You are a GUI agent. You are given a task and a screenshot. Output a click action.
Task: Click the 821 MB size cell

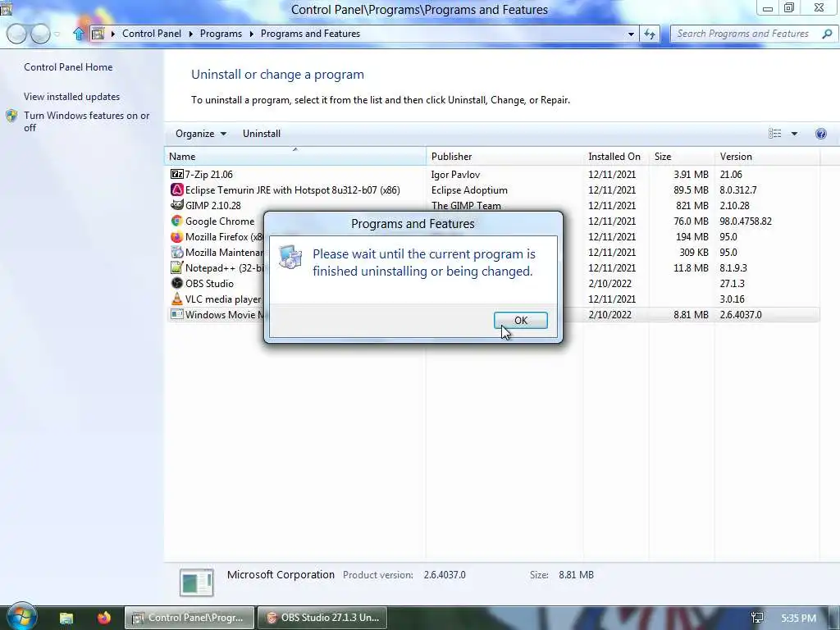(692, 205)
